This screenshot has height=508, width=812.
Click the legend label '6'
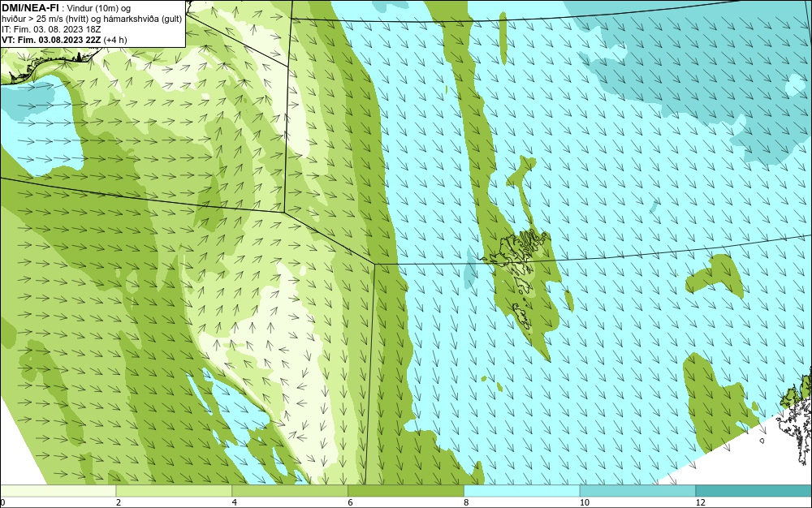(351, 502)
